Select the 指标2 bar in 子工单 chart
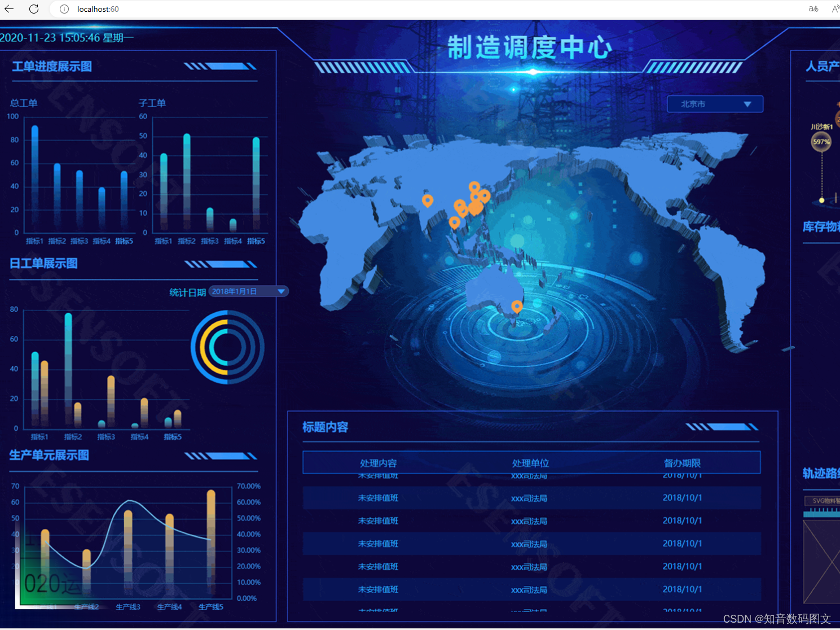Viewport: 840px width, 630px height. pos(187,182)
